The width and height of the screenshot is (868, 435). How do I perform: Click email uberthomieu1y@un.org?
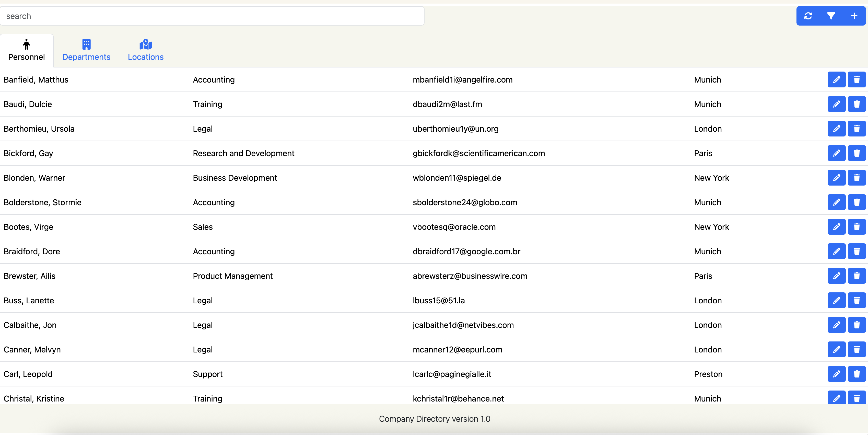click(455, 129)
